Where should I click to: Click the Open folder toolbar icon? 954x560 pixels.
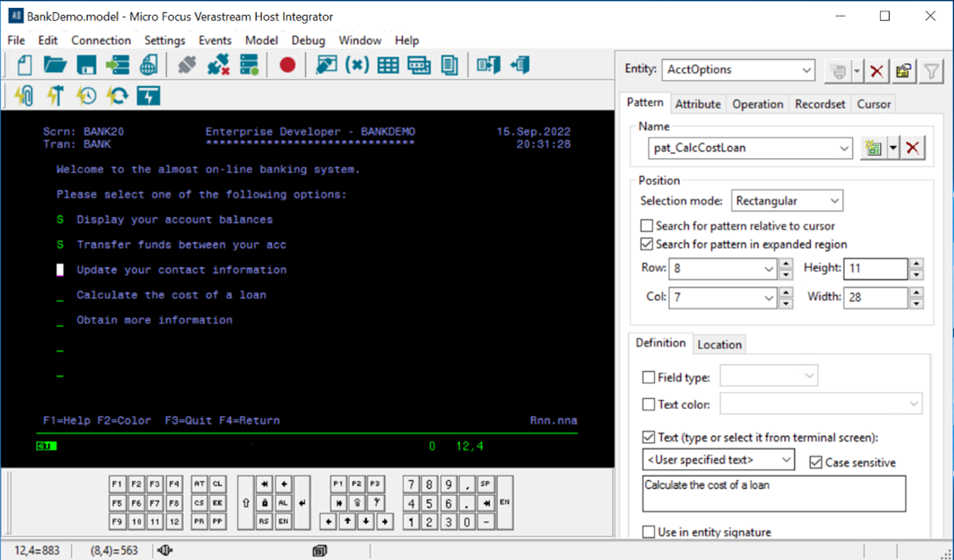(55, 65)
